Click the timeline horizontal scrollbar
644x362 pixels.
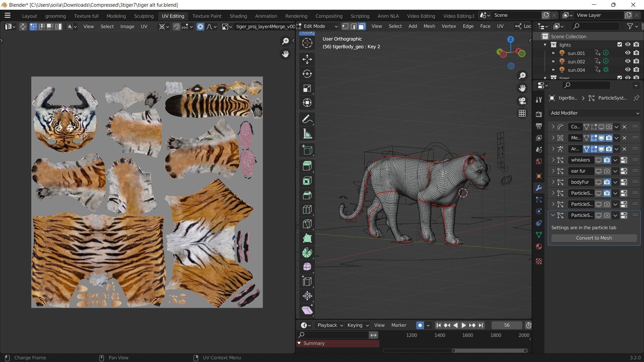[489, 351]
